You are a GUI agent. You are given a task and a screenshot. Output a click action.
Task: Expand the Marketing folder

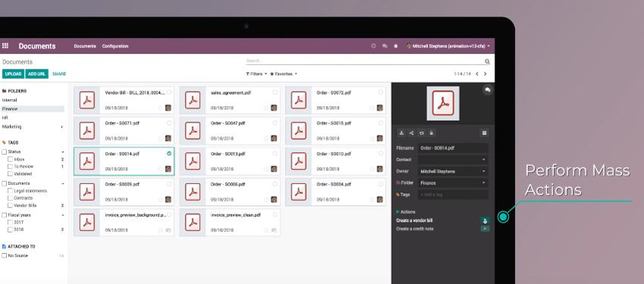[x=62, y=127]
